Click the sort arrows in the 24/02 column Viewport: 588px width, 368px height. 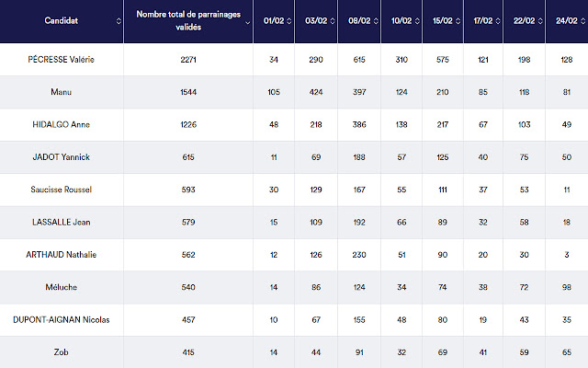tap(584, 21)
